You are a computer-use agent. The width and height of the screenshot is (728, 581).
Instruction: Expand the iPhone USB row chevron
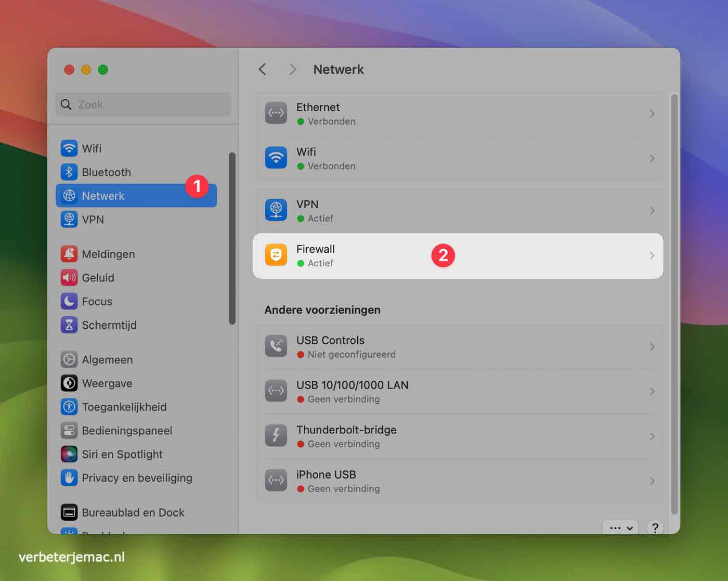point(652,481)
